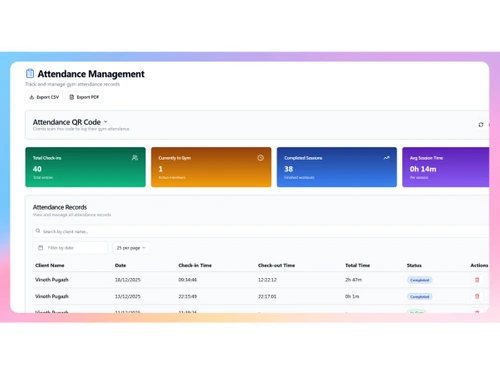500x375 pixels.
Task: Click the Status column header
Action: click(x=414, y=265)
